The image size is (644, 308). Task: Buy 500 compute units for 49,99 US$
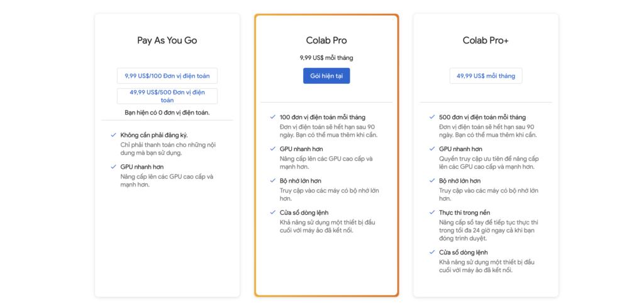[167, 96]
